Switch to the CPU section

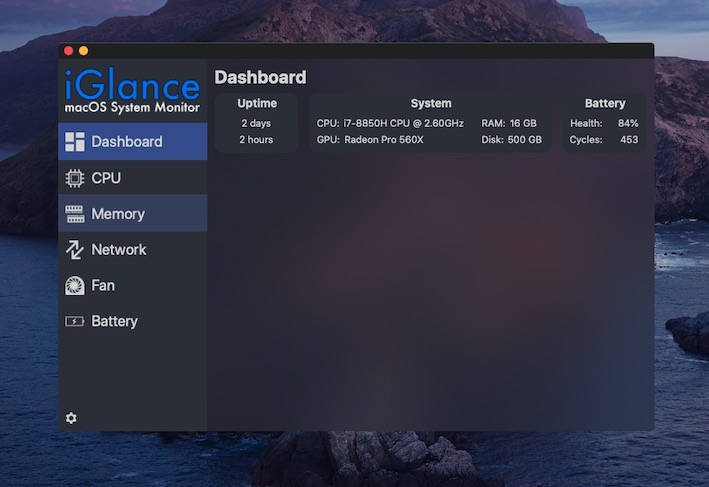[132, 178]
